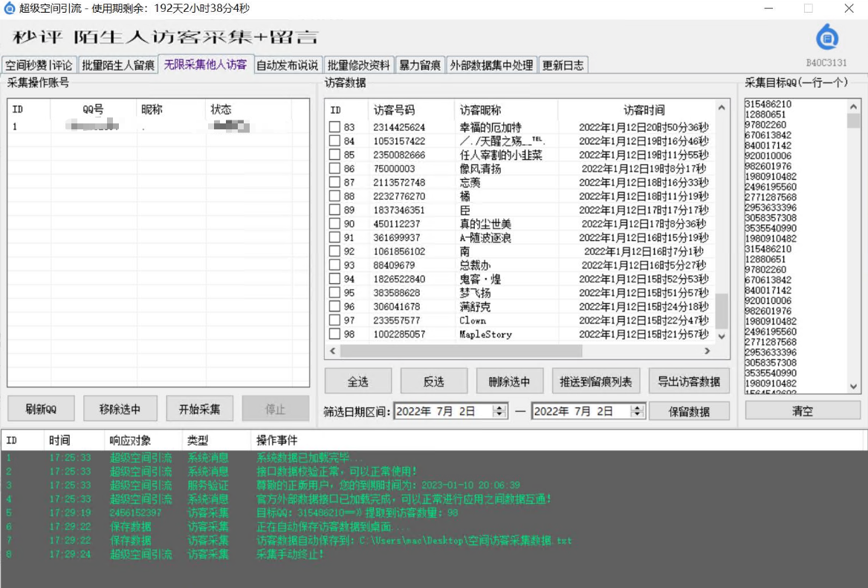
Task: Tick checkbox next to row 92
Action: tap(334, 251)
